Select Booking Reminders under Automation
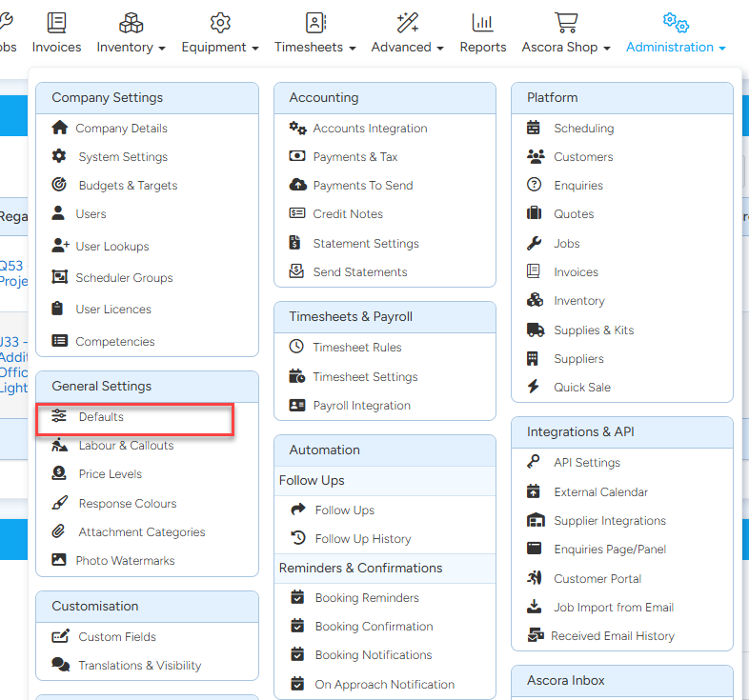Viewport: 749px width, 700px height. click(367, 598)
